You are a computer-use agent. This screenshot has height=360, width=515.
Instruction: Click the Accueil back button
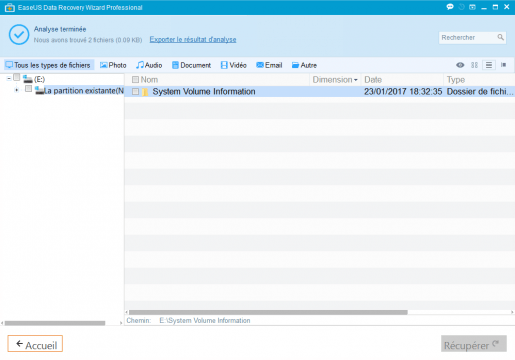coord(35,344)
